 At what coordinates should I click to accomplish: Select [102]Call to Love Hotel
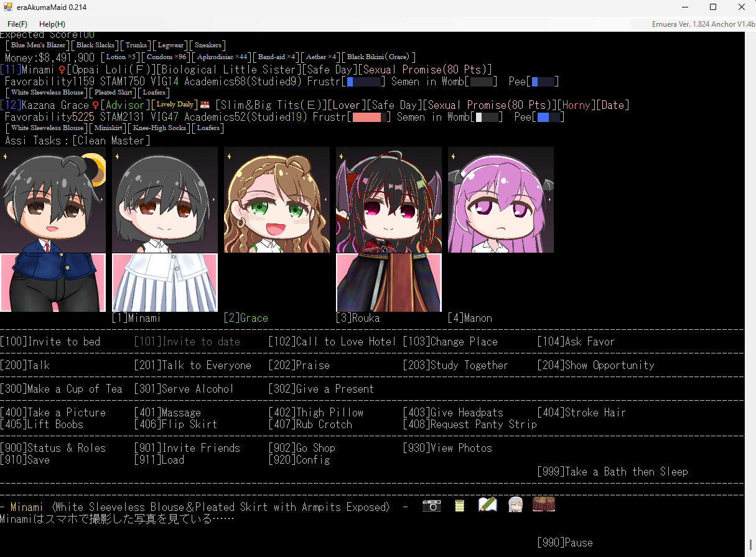click(x=332, y=342)
